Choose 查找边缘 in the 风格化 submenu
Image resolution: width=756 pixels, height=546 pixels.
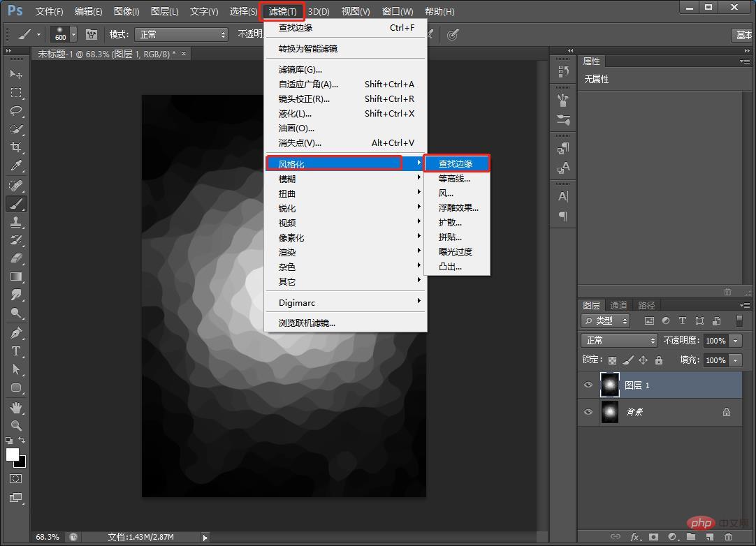[x=456, y=164]
